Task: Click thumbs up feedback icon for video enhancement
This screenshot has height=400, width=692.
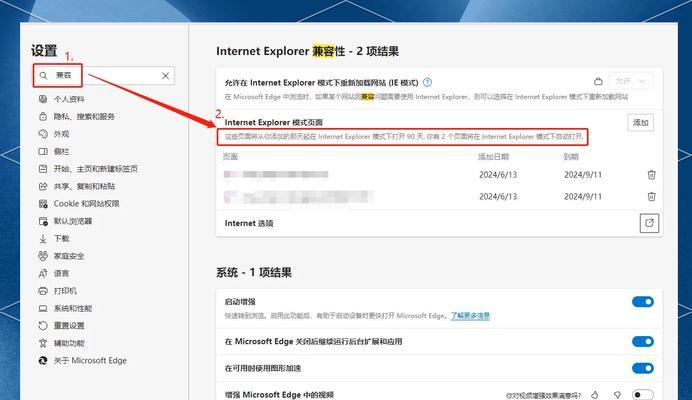Action: point(595,395)
